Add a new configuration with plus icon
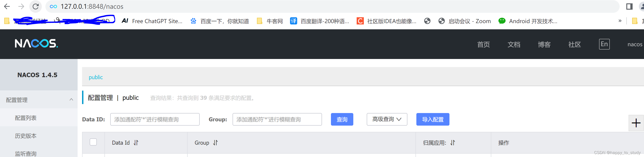 click(x=636, y=123)
